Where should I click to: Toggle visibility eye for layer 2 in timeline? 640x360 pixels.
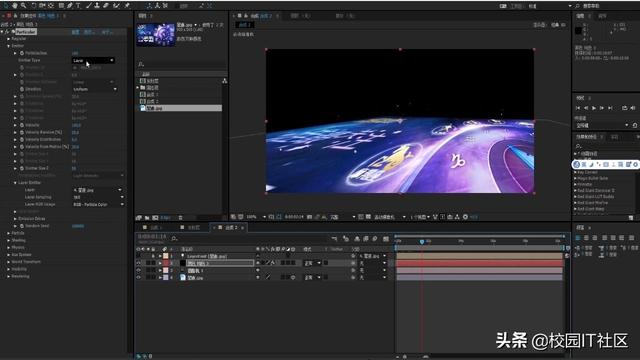pyautogui.click(x=138, y=263)
